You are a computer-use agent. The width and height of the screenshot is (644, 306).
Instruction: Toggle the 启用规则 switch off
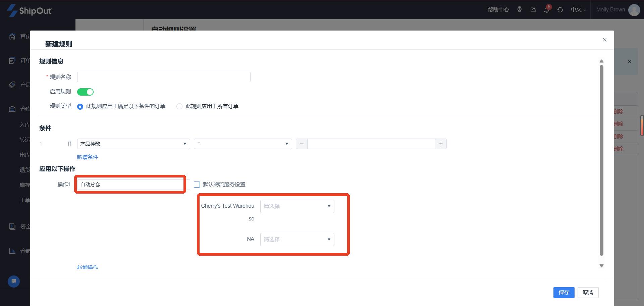tap(85, 92)
